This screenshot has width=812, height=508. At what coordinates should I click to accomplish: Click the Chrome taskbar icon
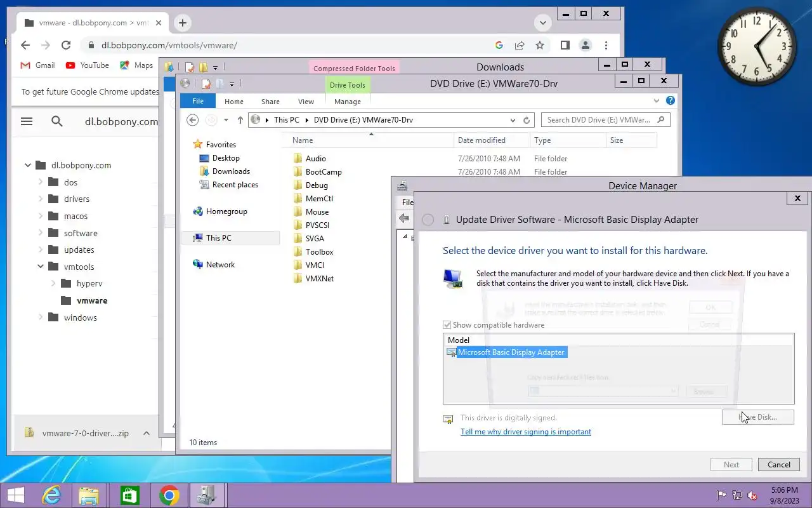pos(169,495)
